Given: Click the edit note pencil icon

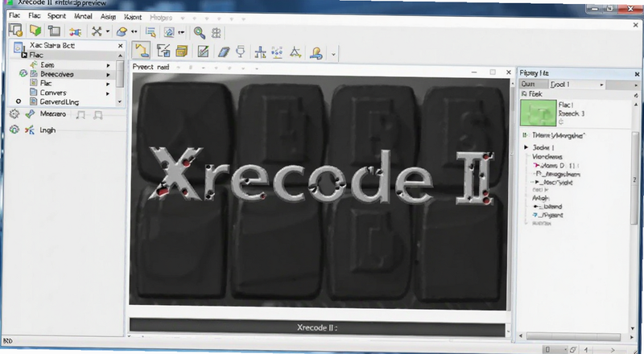Looking at the screenshot, I should click(x=203, y=51).
